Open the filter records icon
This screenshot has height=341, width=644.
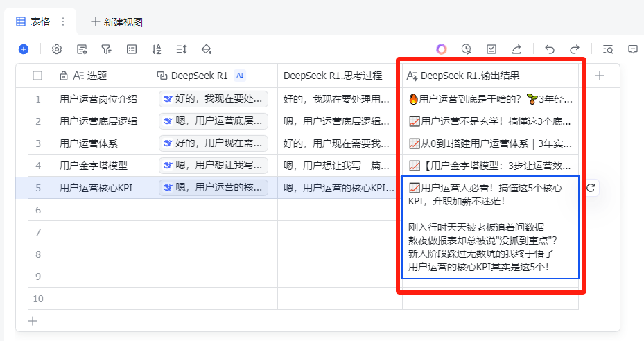(106, 49)
